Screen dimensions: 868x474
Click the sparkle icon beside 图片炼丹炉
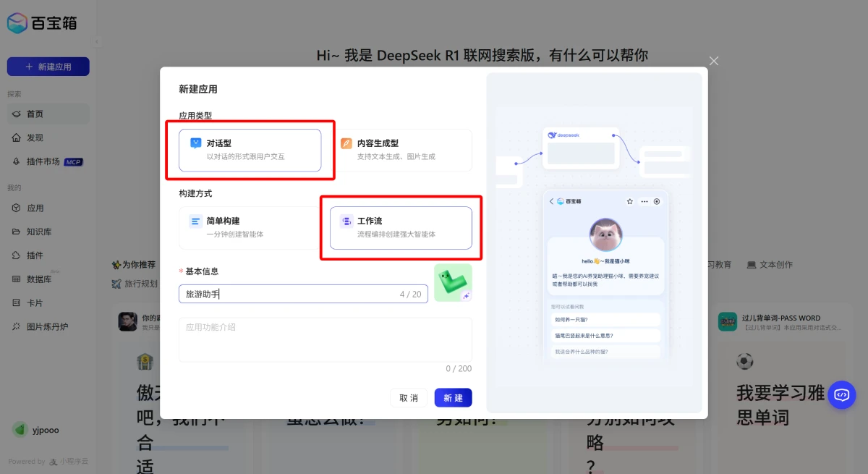(17, 326)
